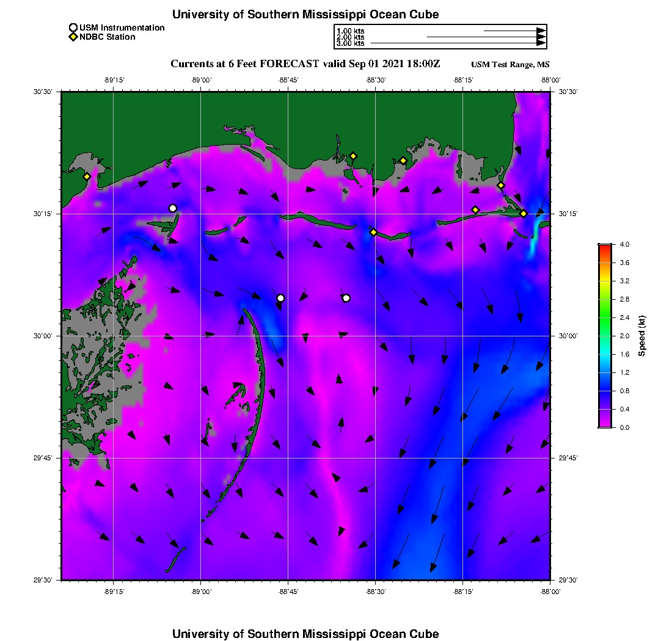Viewport: 672px width, 641px height.
Task: Select the westernmost NDBC station diamond marker
Action: click(87, 176)
